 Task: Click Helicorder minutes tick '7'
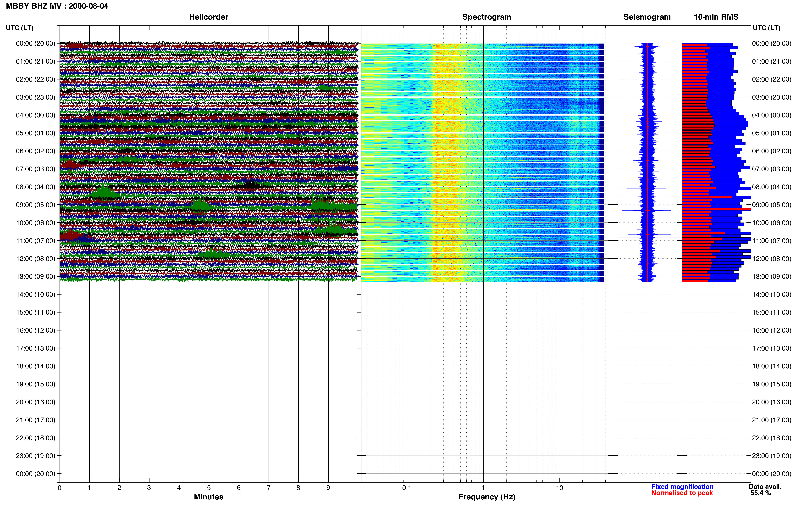269,488
